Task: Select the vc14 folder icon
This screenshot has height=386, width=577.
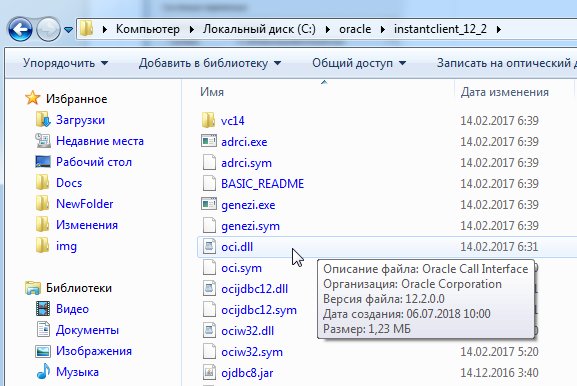Action: click(208, 120)
